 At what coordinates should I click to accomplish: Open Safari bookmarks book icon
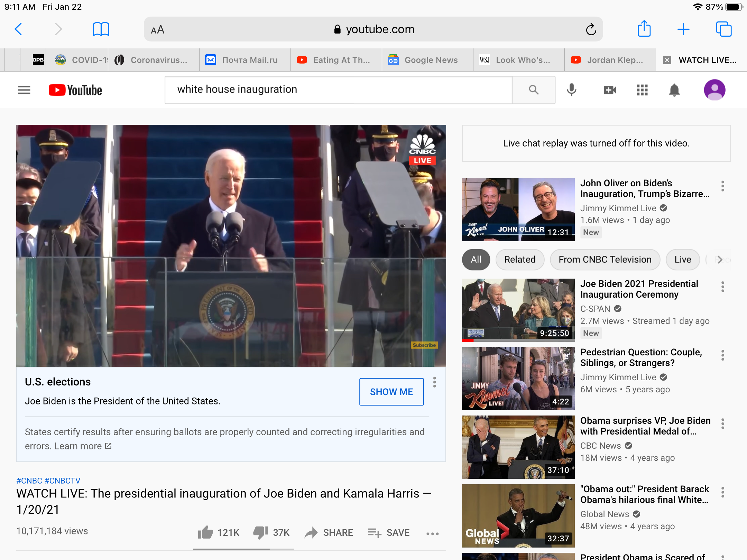[x=101, y=29]
